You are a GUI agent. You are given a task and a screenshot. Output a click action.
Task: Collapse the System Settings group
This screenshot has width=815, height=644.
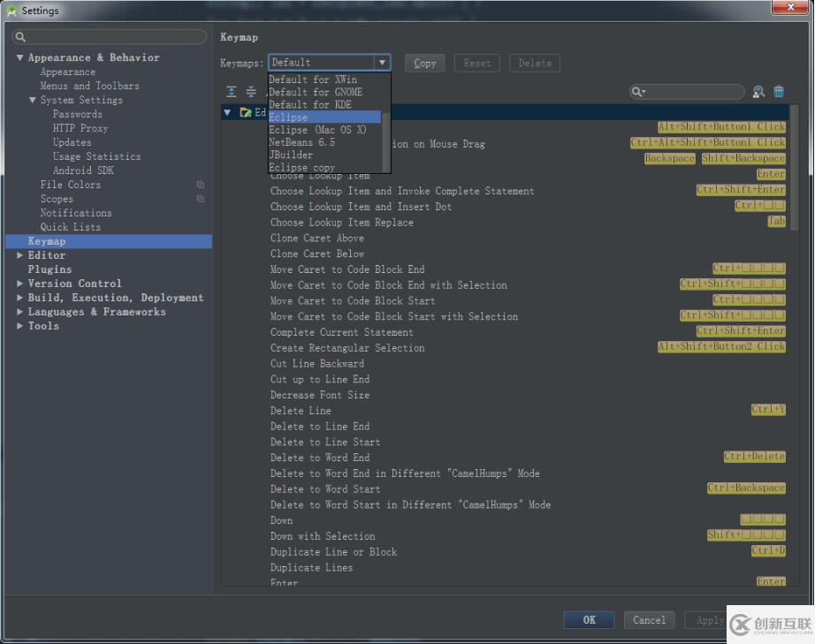(31, 99)
